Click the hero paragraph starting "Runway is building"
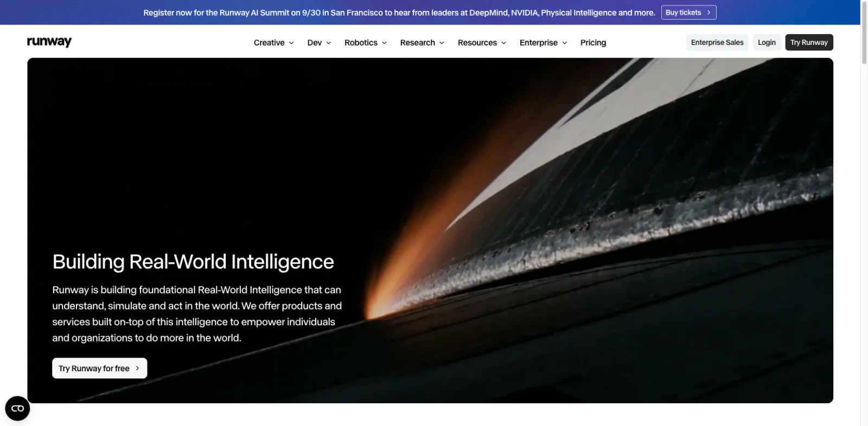Screen dimensions: 868x426 [197, 314]
